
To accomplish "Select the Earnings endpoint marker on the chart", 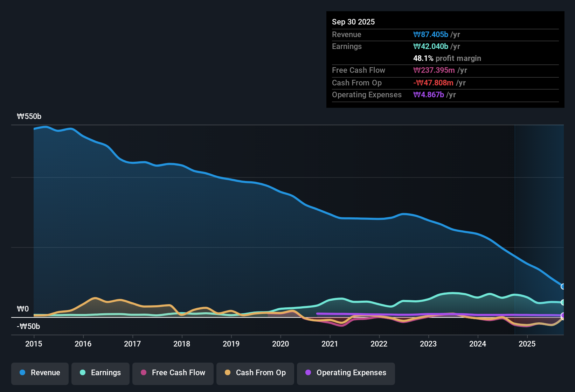I will pyautogui.click(x=563, y=302).
